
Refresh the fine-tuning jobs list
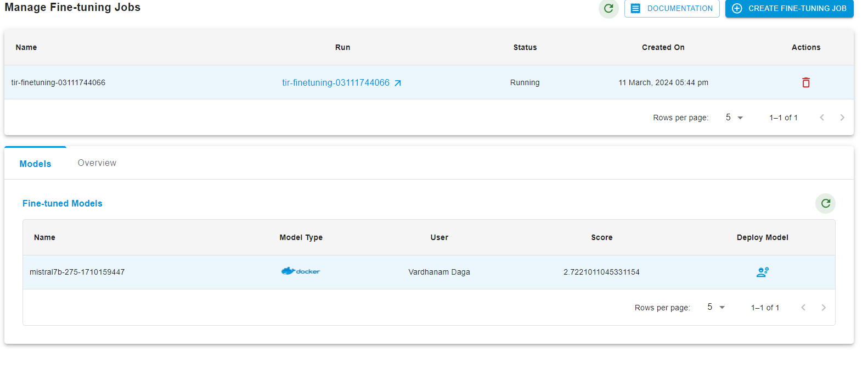click(x=608, y=8)
